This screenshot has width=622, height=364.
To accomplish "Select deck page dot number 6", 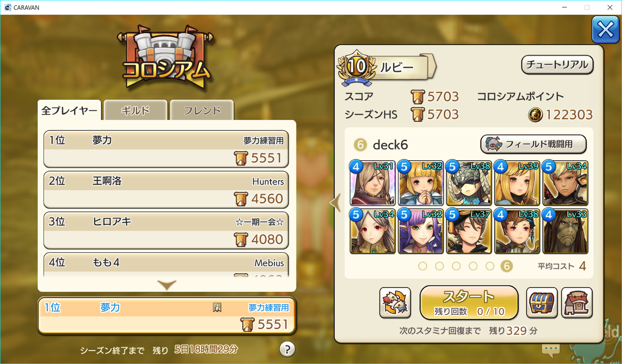I will coord(506,266).
